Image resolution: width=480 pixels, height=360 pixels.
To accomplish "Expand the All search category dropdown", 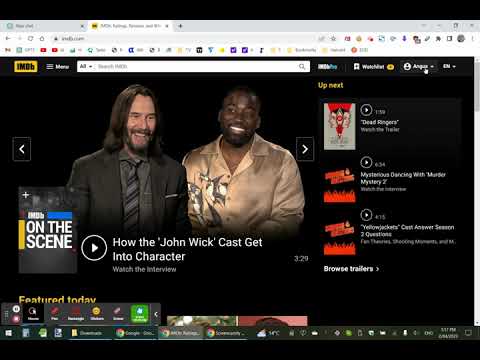I will tap(86, 66).
